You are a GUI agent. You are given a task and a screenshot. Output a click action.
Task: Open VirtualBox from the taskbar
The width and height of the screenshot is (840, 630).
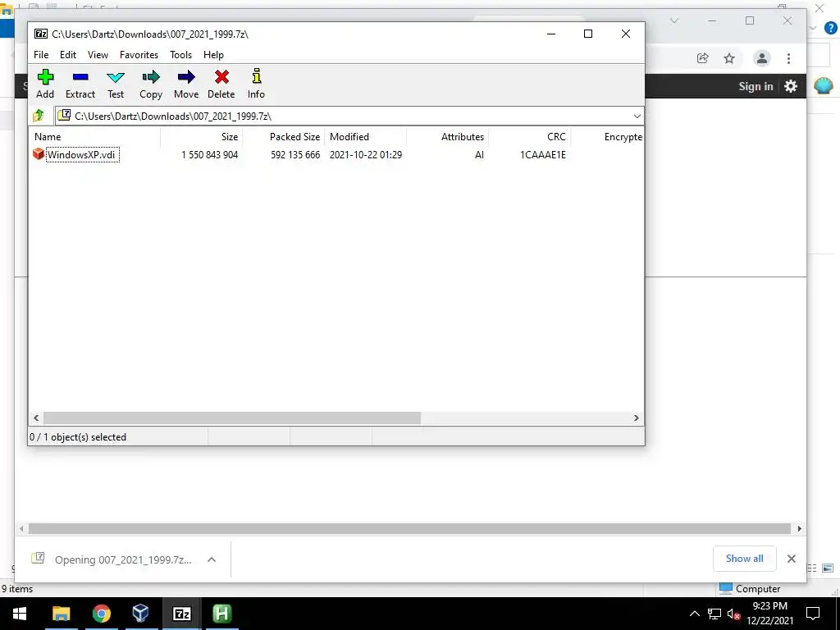coord(140,614)
